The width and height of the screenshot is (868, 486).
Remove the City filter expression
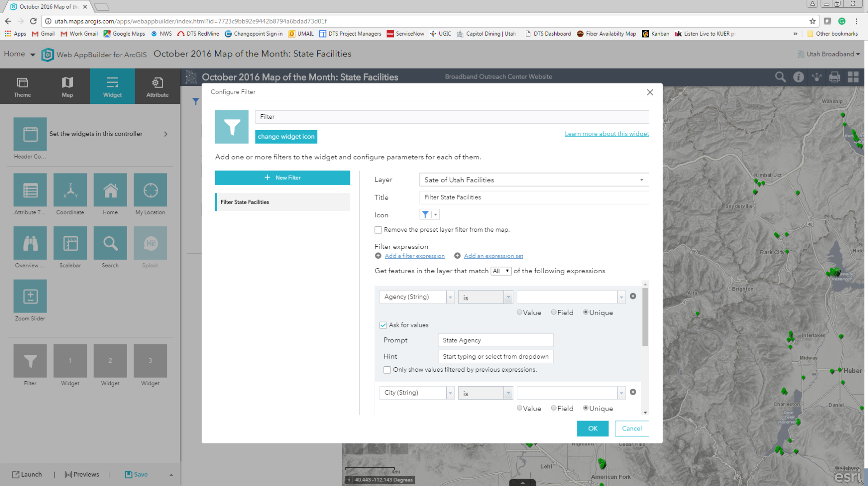click(633, 392)
